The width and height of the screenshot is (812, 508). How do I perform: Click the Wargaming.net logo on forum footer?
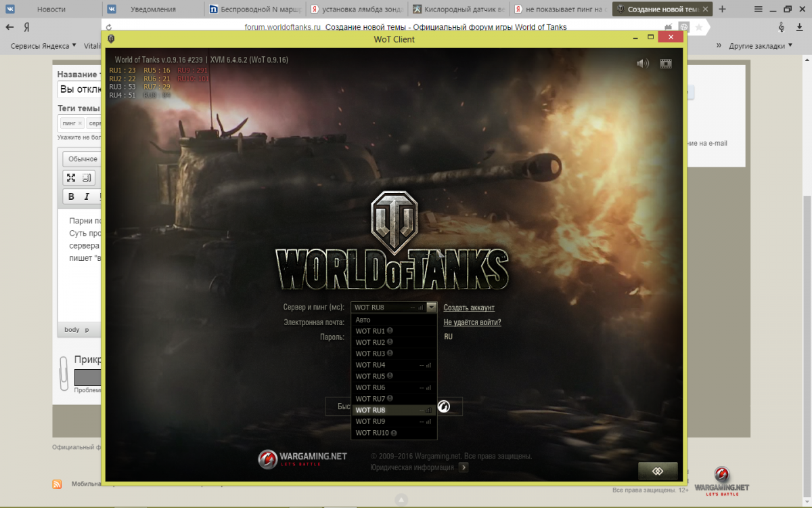click(721, 481)
